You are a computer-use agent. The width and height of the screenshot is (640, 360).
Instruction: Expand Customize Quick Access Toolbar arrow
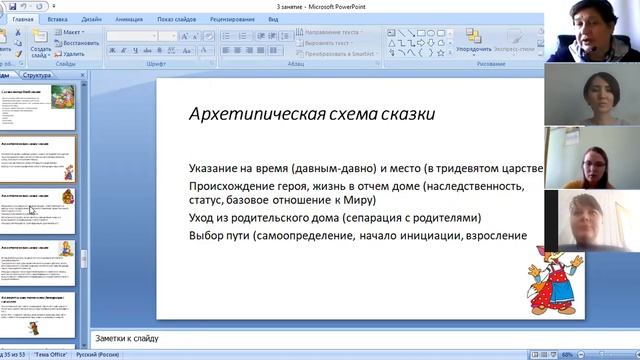(x=53, y=7)
